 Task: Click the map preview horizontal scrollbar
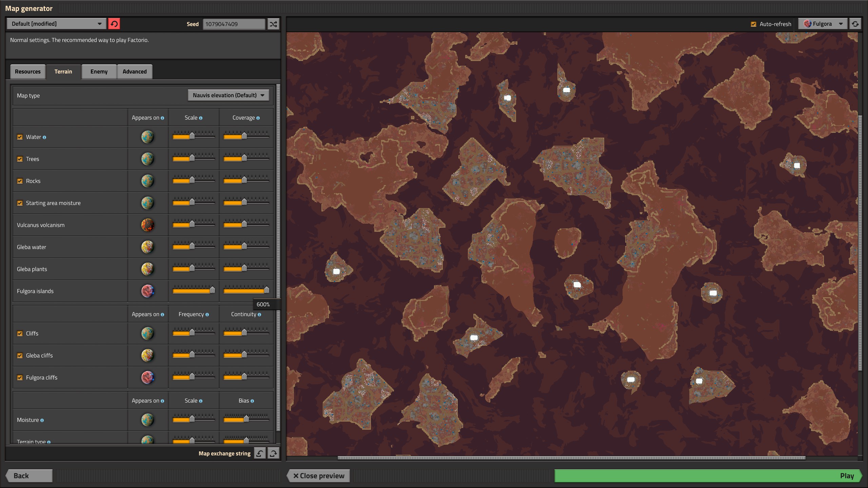pos(571,458)
